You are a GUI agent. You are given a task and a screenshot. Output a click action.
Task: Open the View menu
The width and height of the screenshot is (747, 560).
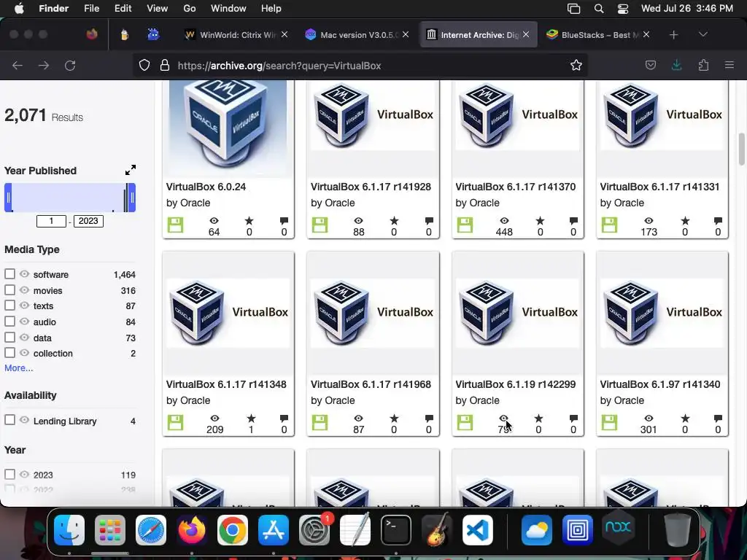[x=158, y=9]
